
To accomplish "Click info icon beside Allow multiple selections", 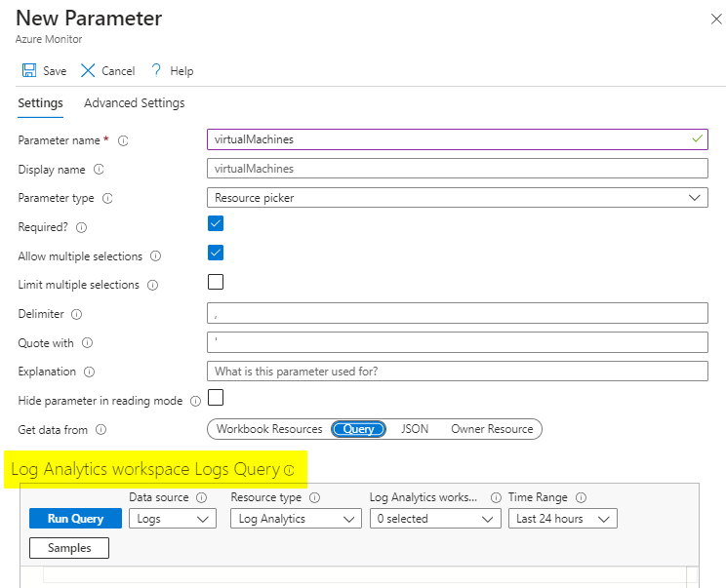I will click(x=155, y=255).
